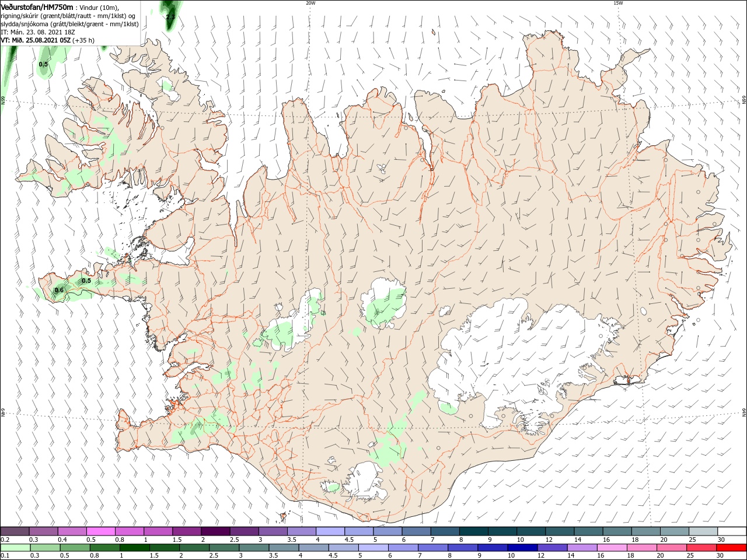This screenshot has width=747, height=560.
Task: Pick top-row legend swatch between 0.2 and 0.3
Action: coord(15,531)
